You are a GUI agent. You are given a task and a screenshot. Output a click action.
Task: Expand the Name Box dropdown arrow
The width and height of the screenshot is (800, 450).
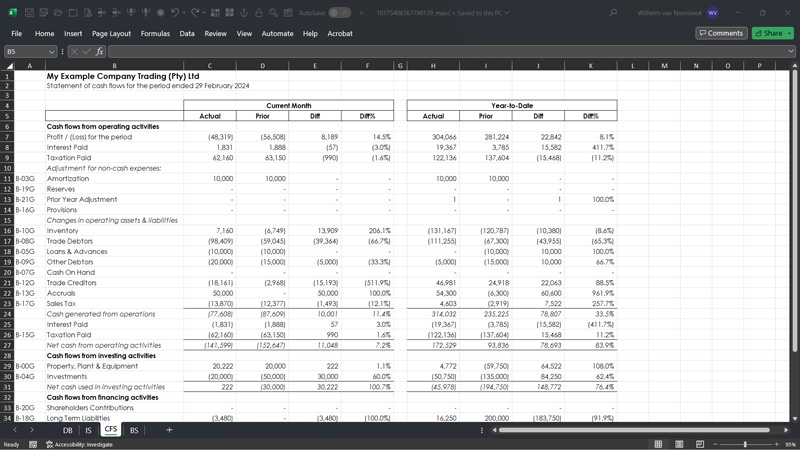[x=52, y=52]
